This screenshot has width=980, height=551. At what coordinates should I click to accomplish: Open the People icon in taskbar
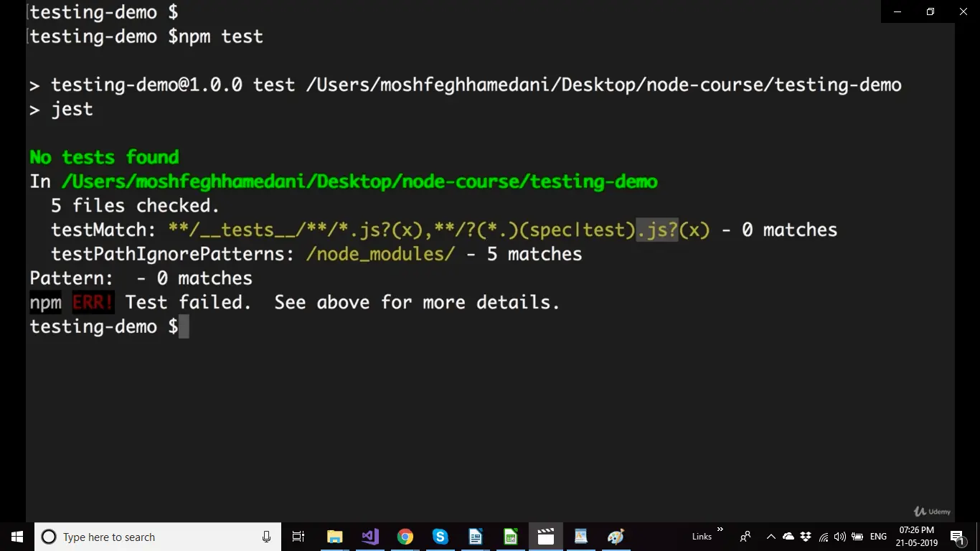tap(745, 537)
